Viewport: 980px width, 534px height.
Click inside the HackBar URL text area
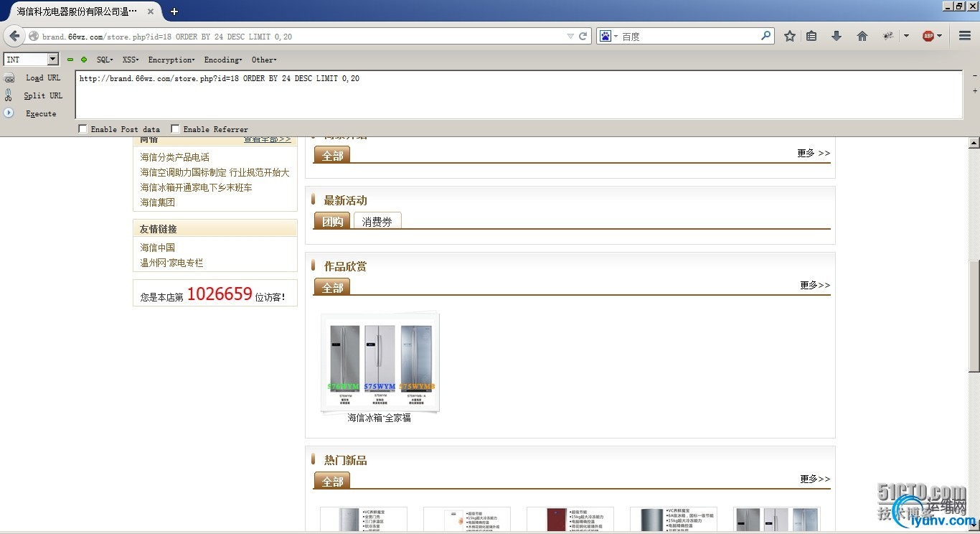point(519,95)
